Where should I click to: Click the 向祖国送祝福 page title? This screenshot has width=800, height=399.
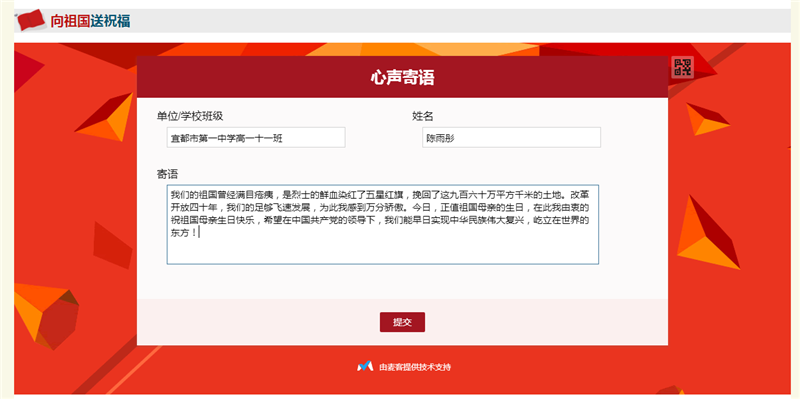coord(90,21)
